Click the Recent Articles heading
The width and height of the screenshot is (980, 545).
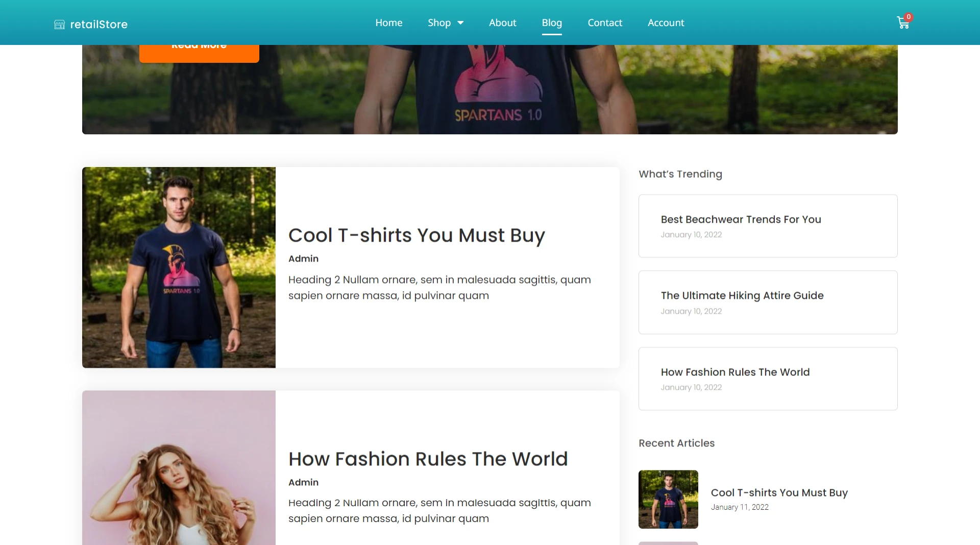[x=676, y=443]
